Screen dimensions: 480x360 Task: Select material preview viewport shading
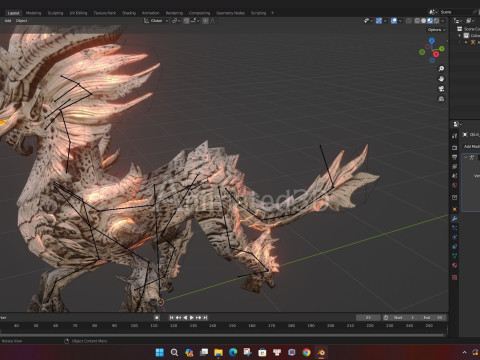pos(430,21)
